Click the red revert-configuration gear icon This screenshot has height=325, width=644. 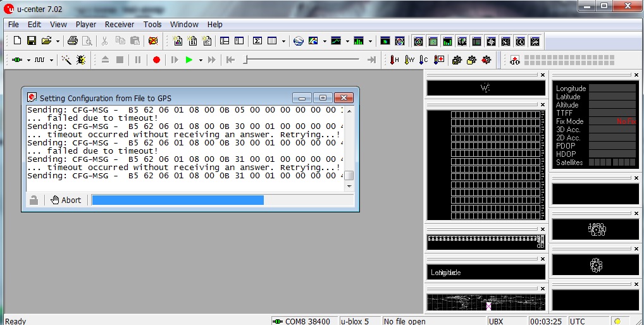486,60
